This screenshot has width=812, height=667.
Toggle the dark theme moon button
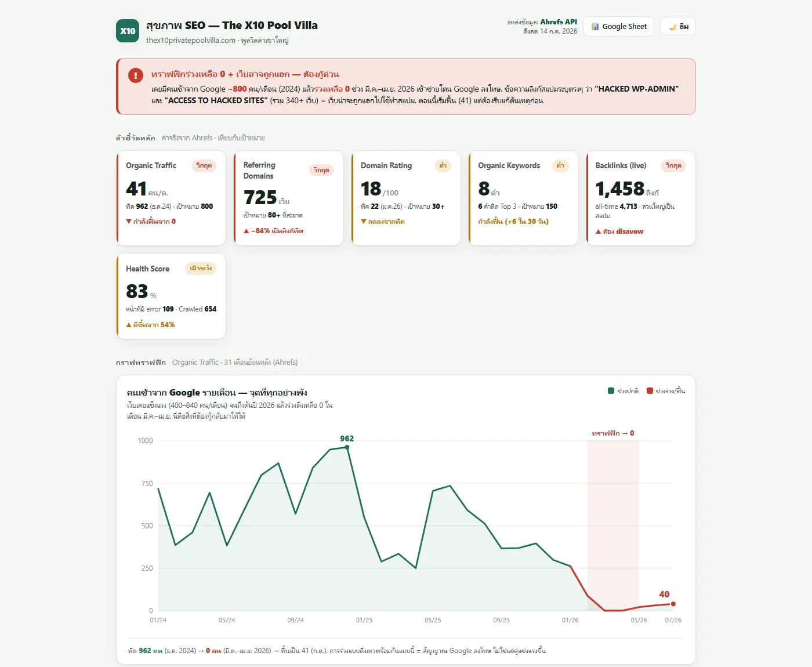click(678, 26)
